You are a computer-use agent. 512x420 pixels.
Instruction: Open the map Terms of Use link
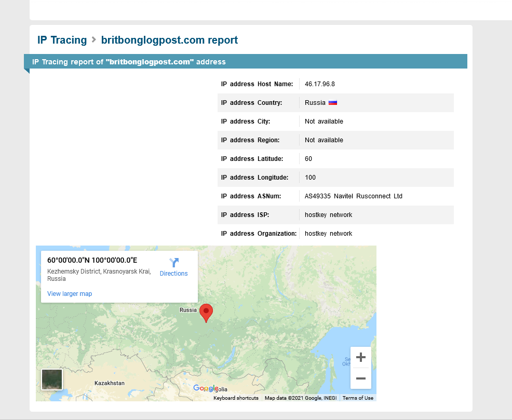(358, 398)
